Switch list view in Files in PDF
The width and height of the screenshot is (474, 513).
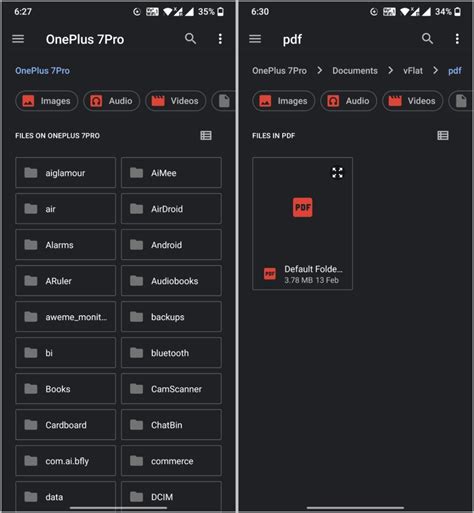tap(443, 135)
